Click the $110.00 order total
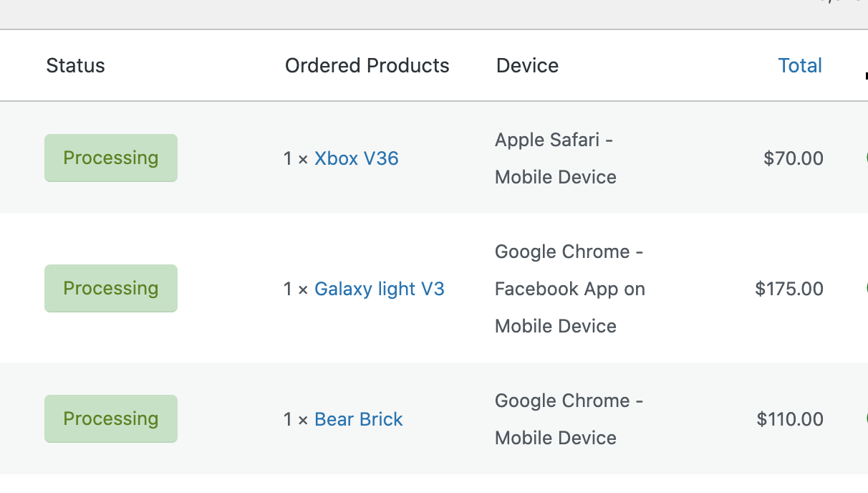The height and width of the screenshot is (493, 868). point(790,419)
